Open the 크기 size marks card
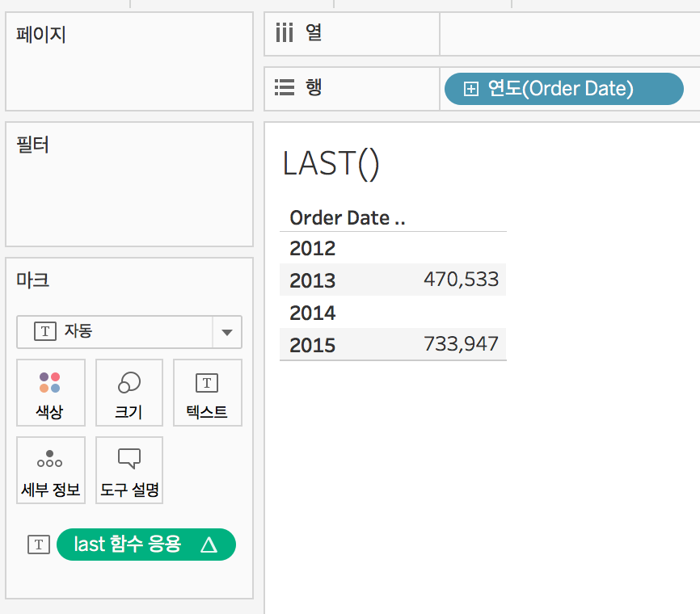The width and height of the screenshot is (700, 614). point(129,393)
